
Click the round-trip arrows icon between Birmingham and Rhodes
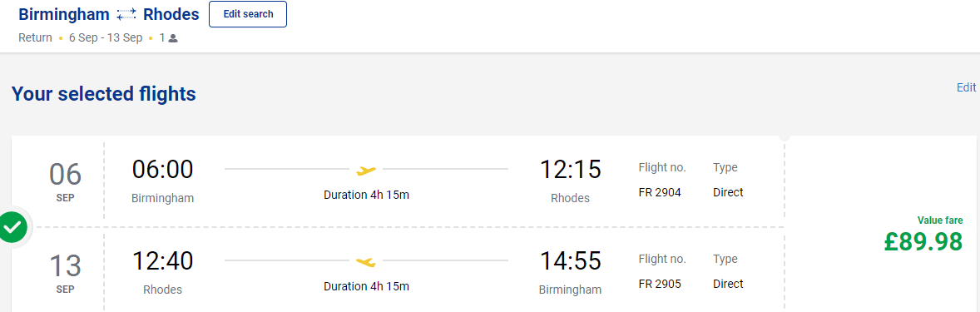click(126, 14)
